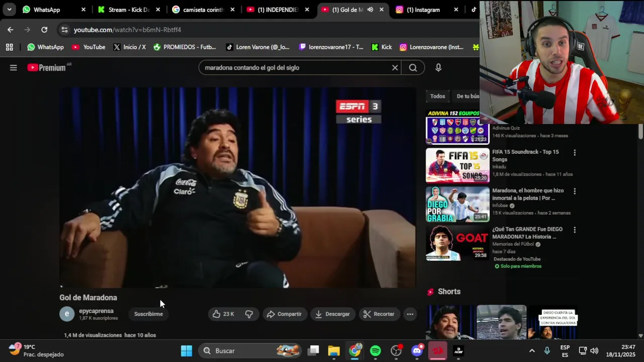Run the search with the magnifier button
The image size is (644, 362).
pos(413,67)
